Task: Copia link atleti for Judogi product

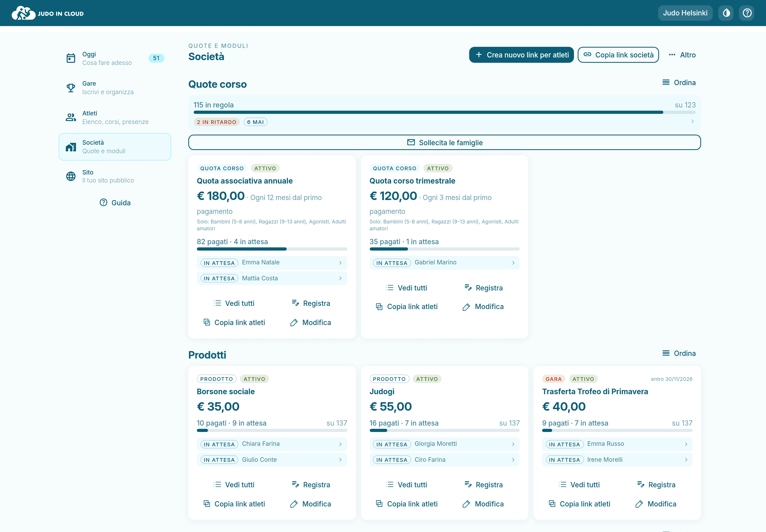Action: tap(407, 504)
